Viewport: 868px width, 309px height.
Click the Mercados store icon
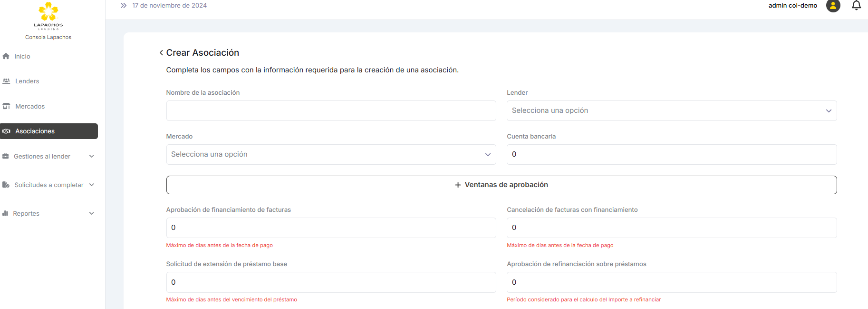tap(6, 106)
